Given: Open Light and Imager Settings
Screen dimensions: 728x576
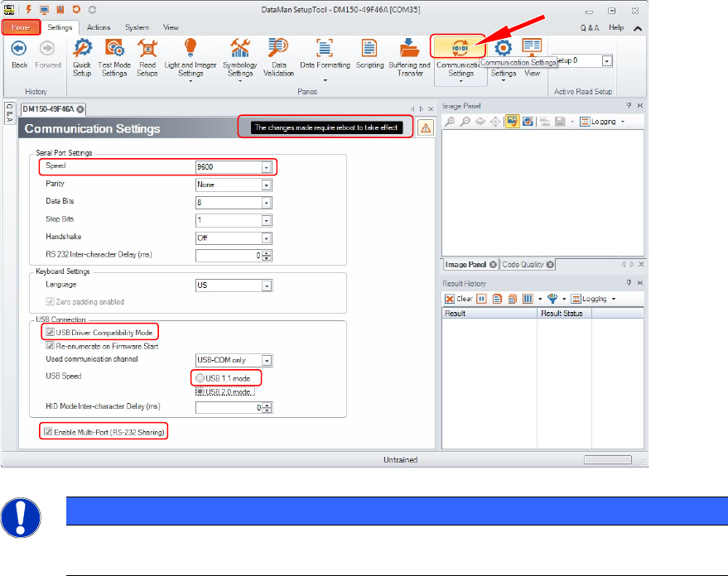Looking at the screenshot, I should (190, 56).
